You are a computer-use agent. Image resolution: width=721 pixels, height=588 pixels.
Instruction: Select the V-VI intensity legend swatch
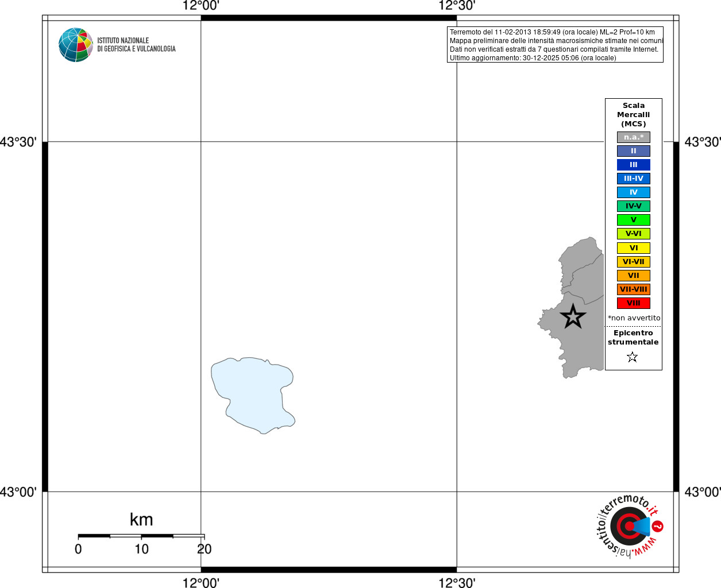pos(634,234)
